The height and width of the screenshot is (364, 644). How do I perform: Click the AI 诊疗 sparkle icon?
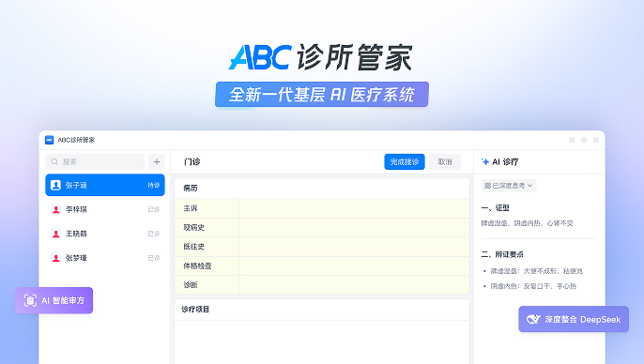pyautogui.click(x=485, y=161)
